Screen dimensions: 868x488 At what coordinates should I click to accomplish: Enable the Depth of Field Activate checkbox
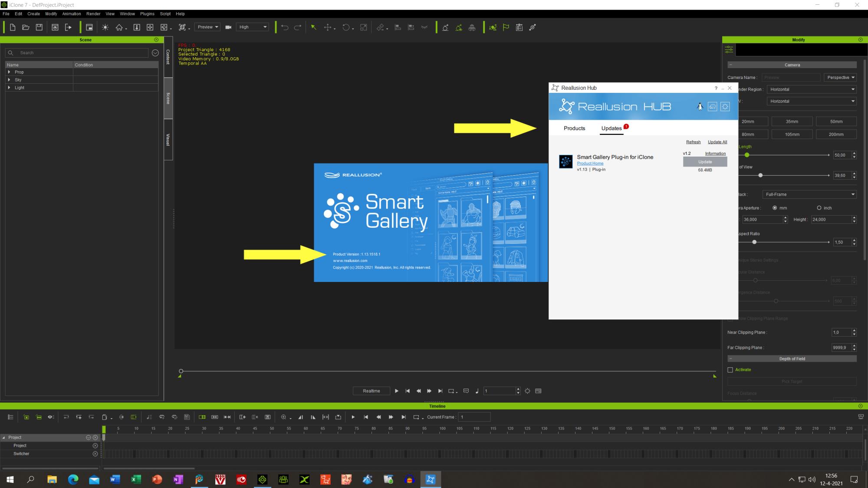(730, 370)
